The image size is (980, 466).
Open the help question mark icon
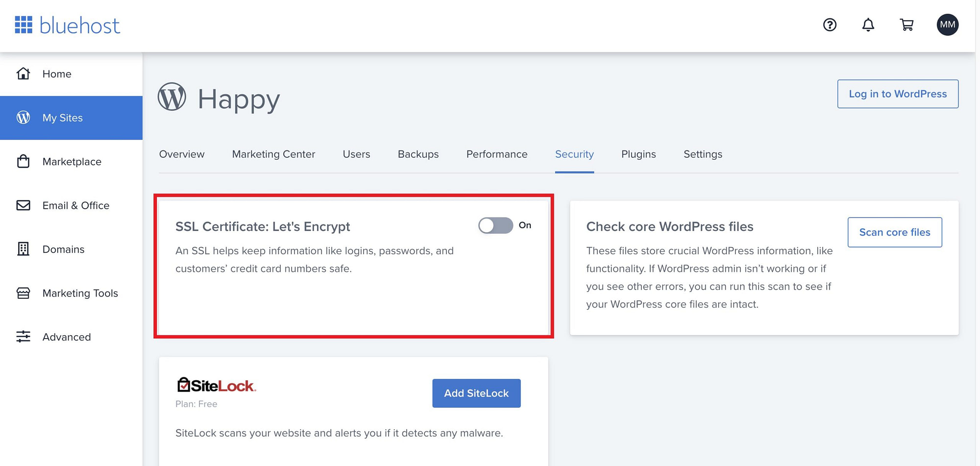(x=829, y=25)
